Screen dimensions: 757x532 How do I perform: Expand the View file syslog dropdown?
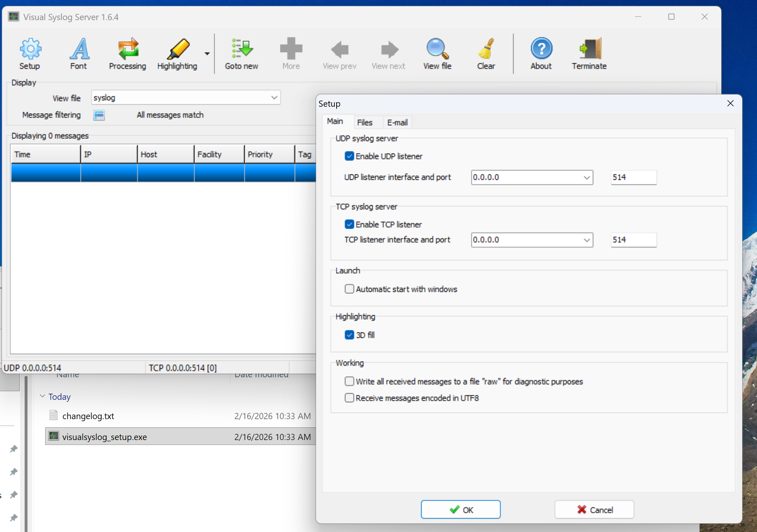(x=274, y=98)
